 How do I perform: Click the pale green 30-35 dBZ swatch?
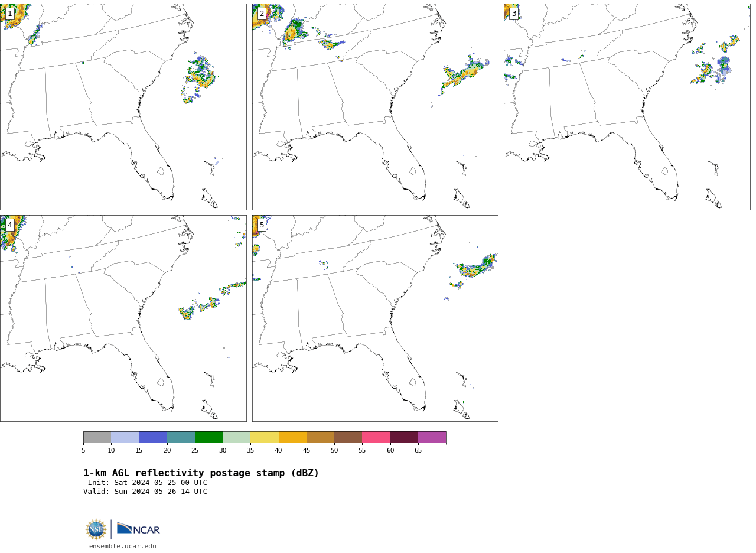coord(236,437)
